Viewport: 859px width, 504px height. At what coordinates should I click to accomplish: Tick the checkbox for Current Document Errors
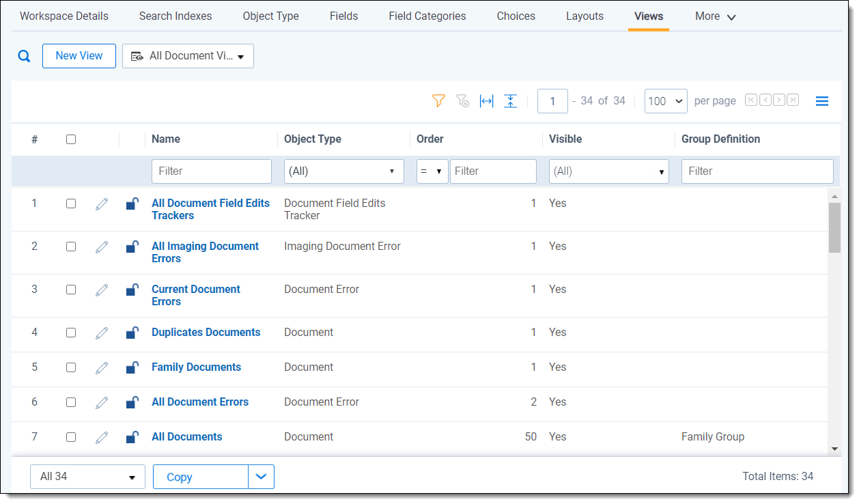click(71, 290)
